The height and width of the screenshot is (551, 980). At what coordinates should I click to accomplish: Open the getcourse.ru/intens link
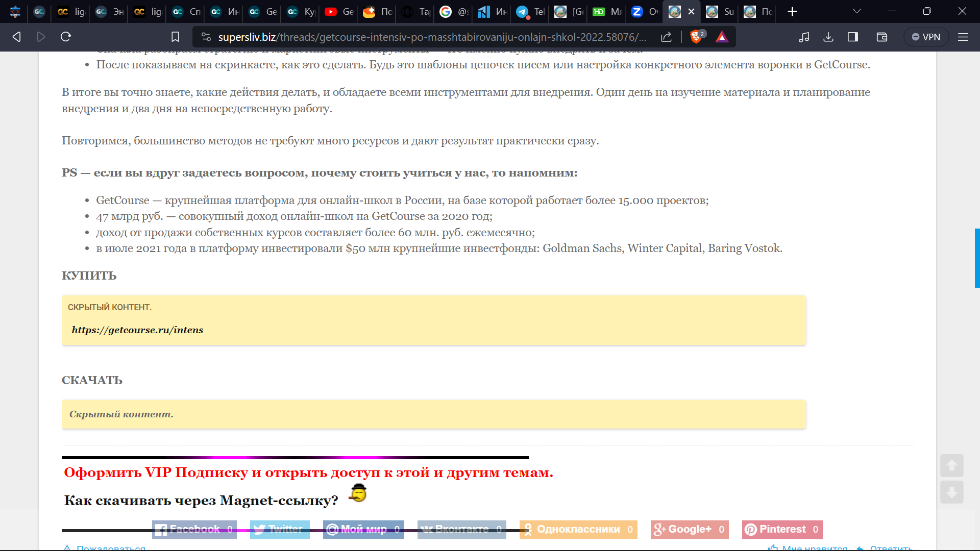pos(137,330)
